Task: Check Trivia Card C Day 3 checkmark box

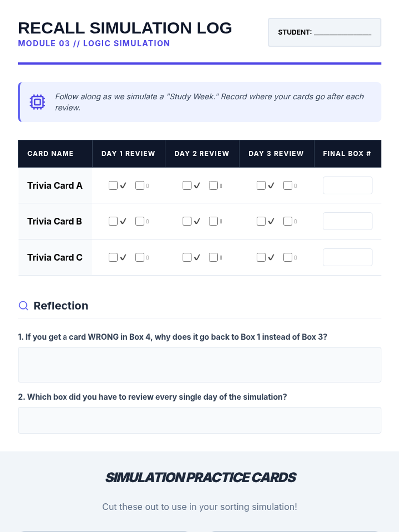Action: 261,257
